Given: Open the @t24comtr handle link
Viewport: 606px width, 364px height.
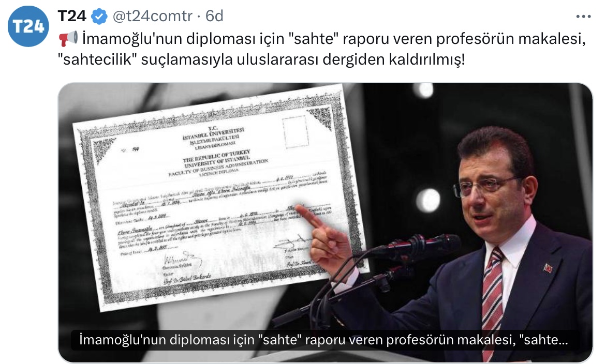Looking at the screenshot, I should tap(152, 16).
